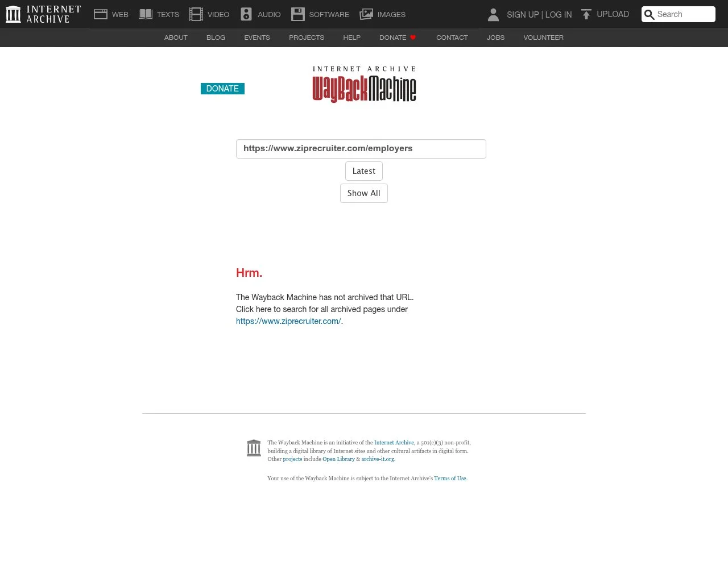The image size is (728, 582).
Task: Click the Show All button
Action: point(364,193)
